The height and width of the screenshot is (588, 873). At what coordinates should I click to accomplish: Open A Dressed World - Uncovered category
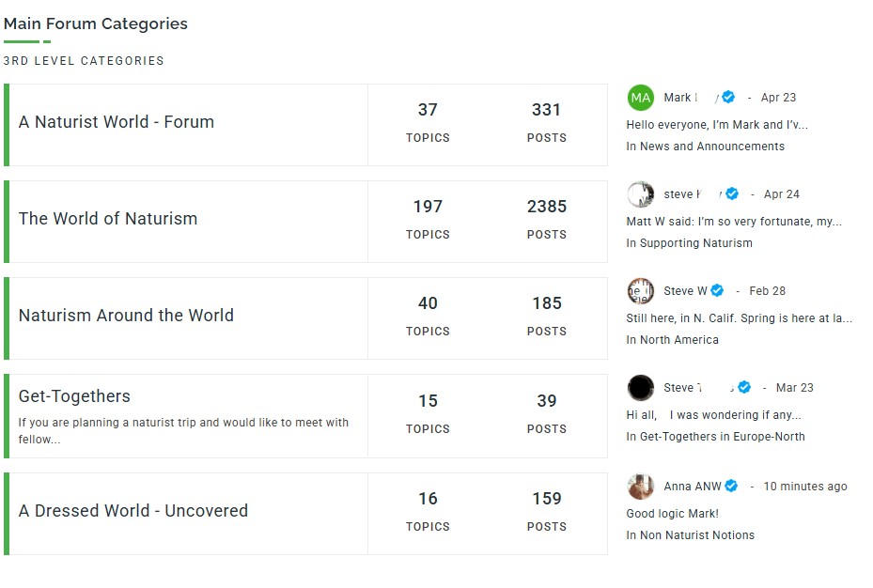point(133,511)
